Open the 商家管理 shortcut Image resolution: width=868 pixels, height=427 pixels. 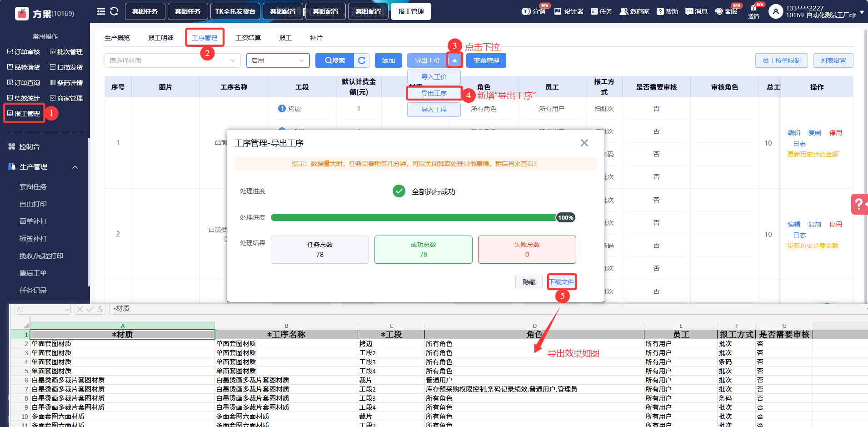coord(66,98)
